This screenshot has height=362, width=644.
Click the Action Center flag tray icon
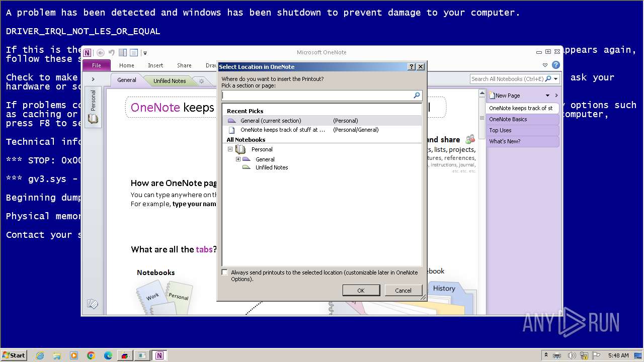(x=597, y=355)
